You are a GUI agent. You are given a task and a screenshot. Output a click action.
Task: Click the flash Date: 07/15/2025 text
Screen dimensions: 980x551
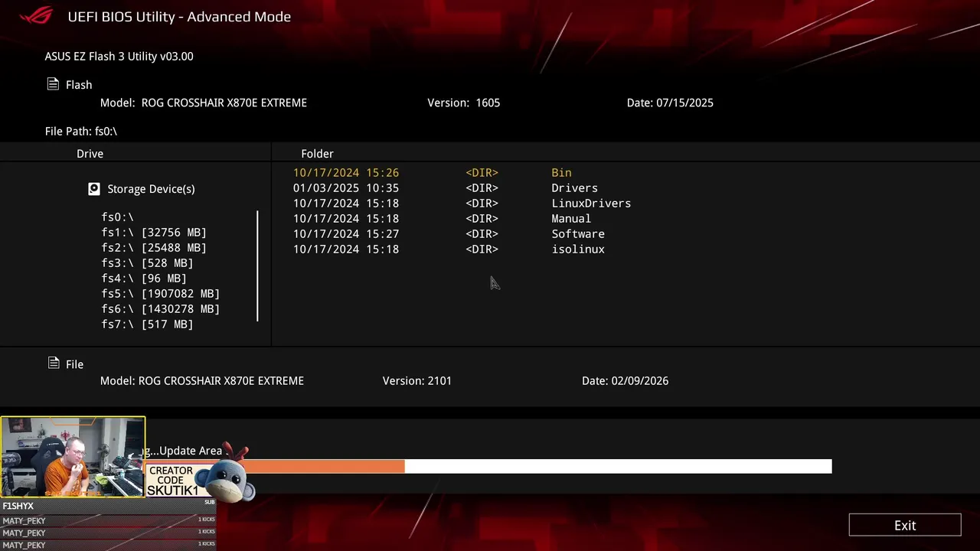click(x=670, y=103)
